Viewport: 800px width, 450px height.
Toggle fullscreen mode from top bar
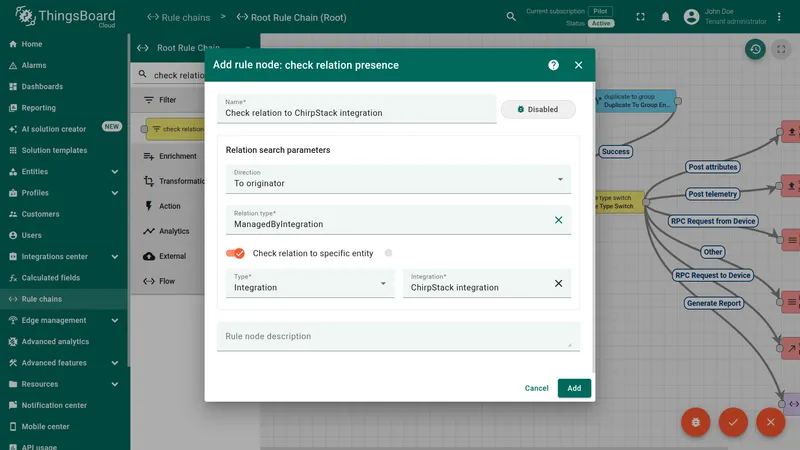(640, 17)
